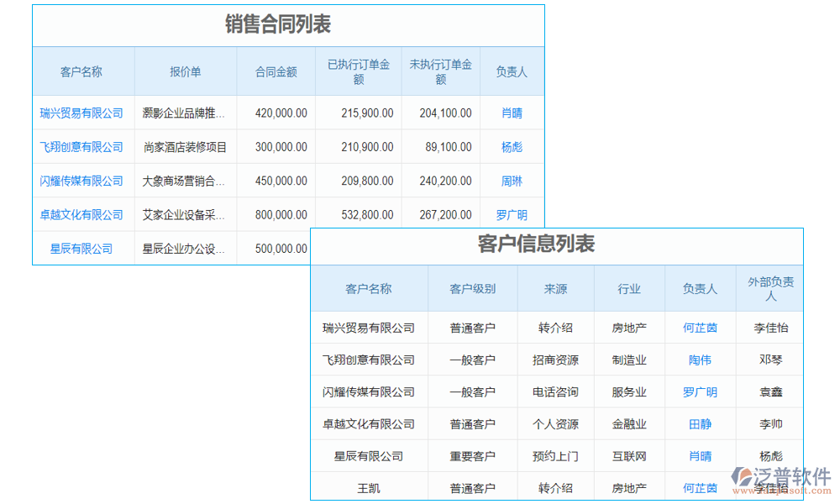The height and width of the screenshot is (504, 840).
Task: Sort by the 合同金额 column header
Action: pos(276,71)
